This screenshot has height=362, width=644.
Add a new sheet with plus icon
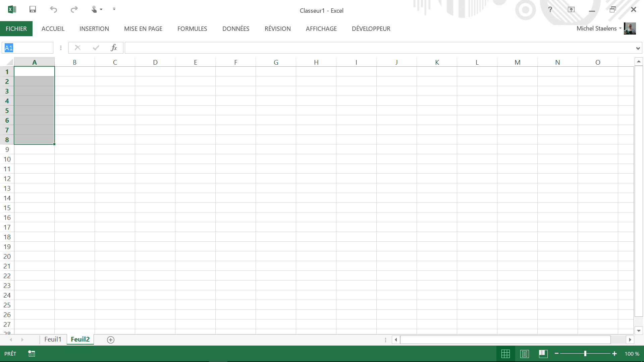(111, 340)
